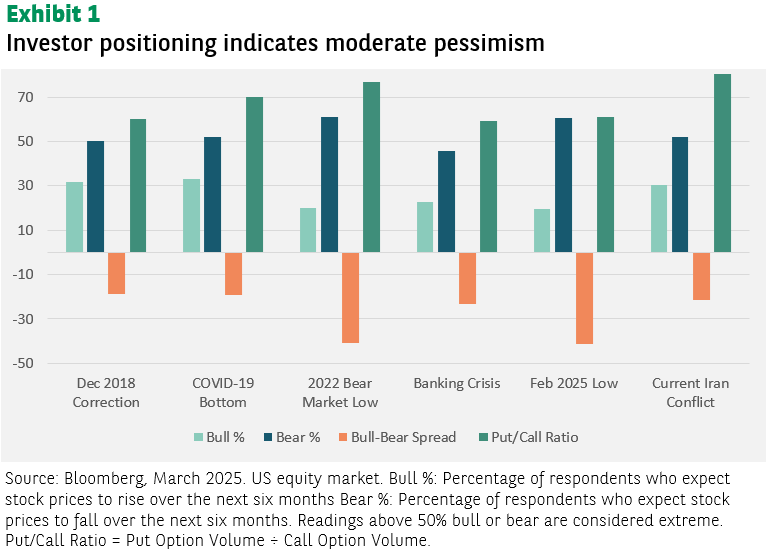Select the "Exhibit 1" heading
Viewport: 766px width, 550px height.
point(53,15)
